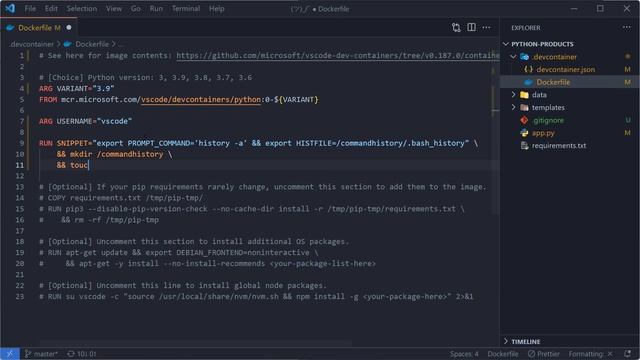The height and width of the screenshot is (360, 640).
Task: Open requirements.txt file
Action: 559,146
